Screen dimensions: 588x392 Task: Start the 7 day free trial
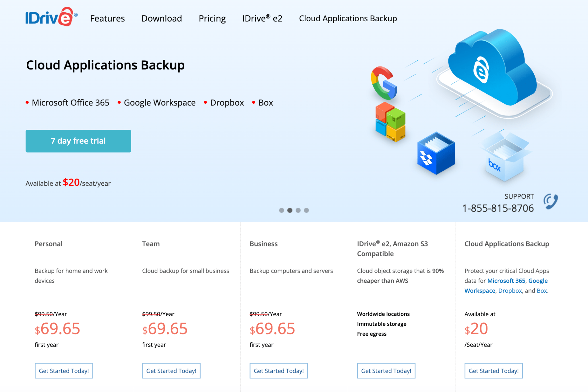[x=78, y=141]
